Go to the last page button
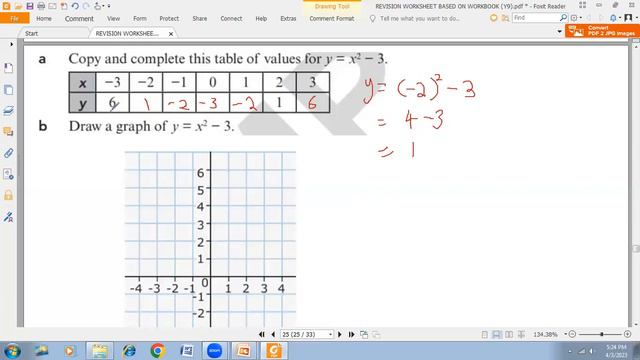Image resolution: width=640 pixels, height=360 pixels. 351,334
